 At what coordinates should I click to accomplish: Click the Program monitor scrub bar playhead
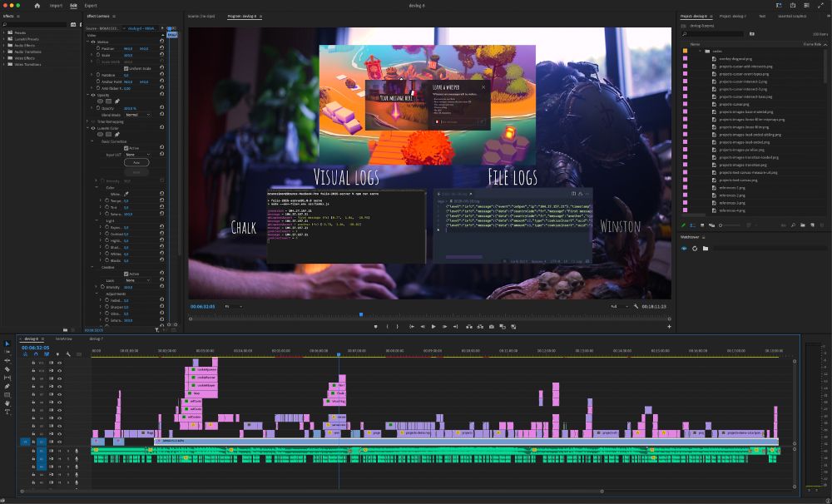click(361, 314)
